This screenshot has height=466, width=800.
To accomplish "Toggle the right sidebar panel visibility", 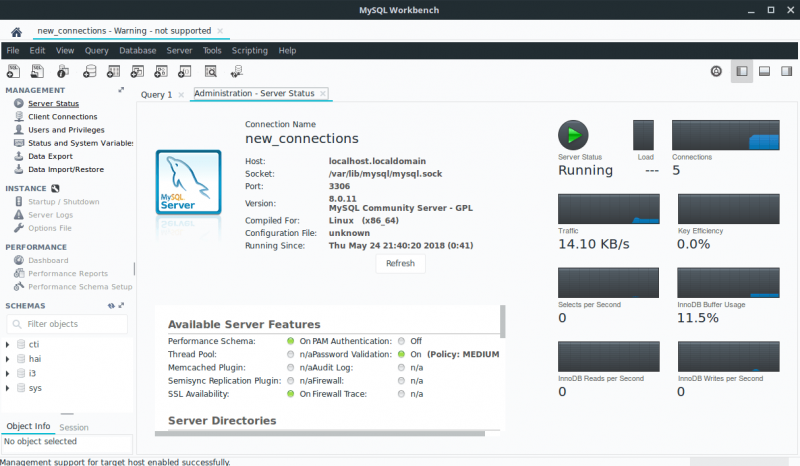I will [x=787, y=71].
